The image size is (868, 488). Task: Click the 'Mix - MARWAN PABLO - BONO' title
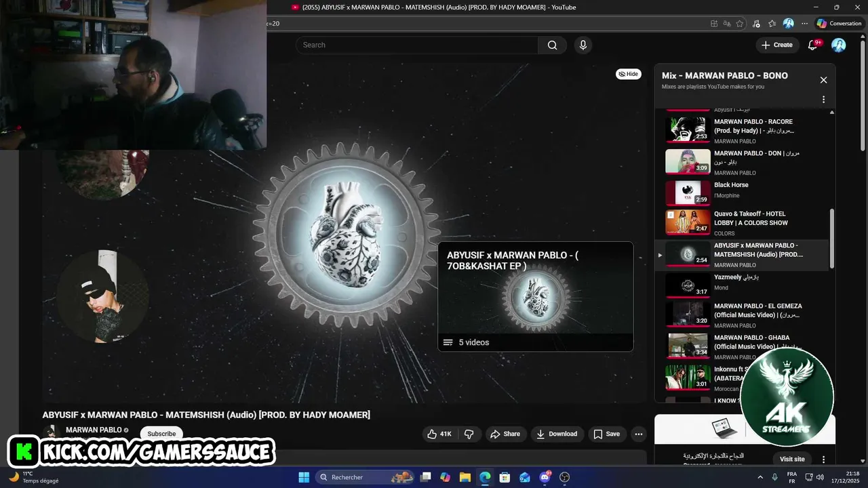[x=725, y=75]
